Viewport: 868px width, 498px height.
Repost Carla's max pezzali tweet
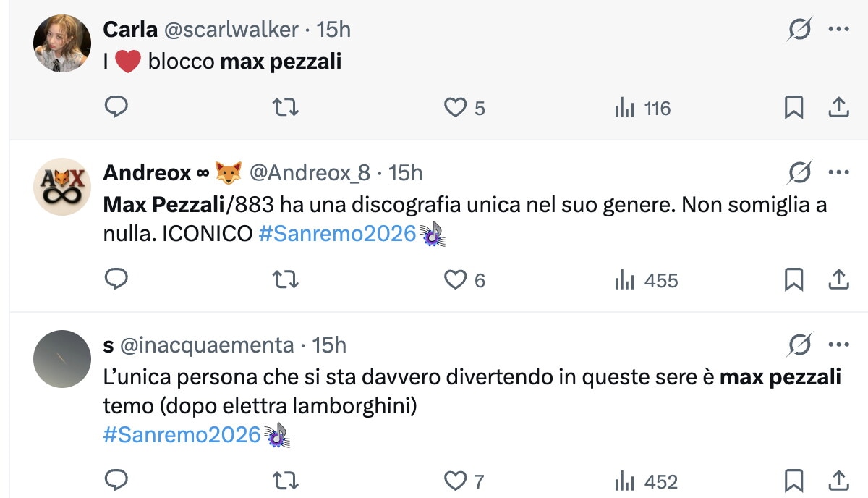[x=286, y=108]
